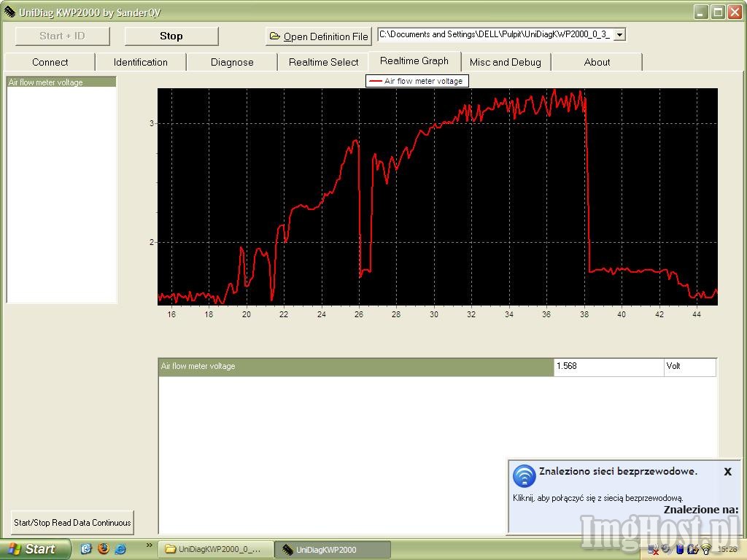Click the y-axis label 2 on the graph
747x560 pixels.
152,242
